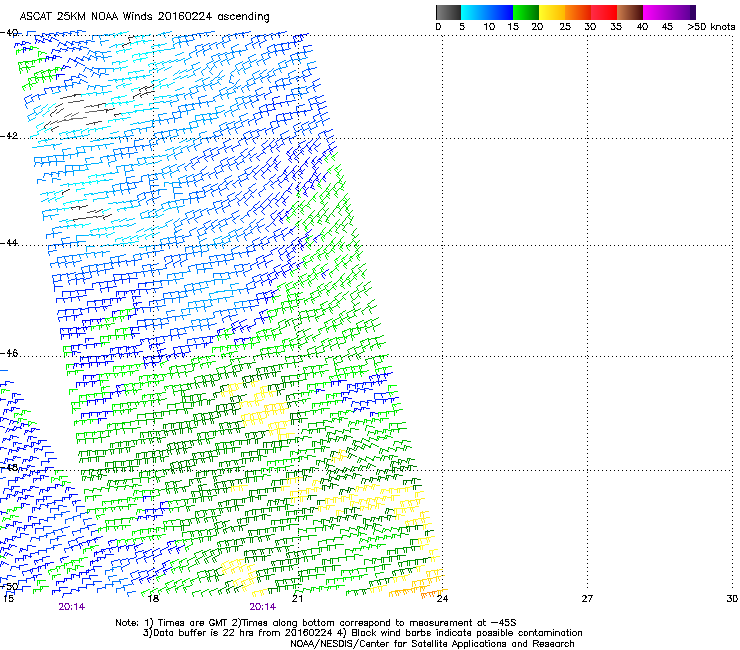The width and height of the screenshot is (740, 650).
Task: Pick the brown 35–40 knots legend segment
Action: tap(630, 12)
